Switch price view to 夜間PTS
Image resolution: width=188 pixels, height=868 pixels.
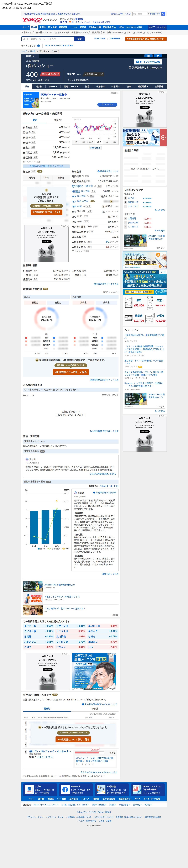(x=58, y=120)
